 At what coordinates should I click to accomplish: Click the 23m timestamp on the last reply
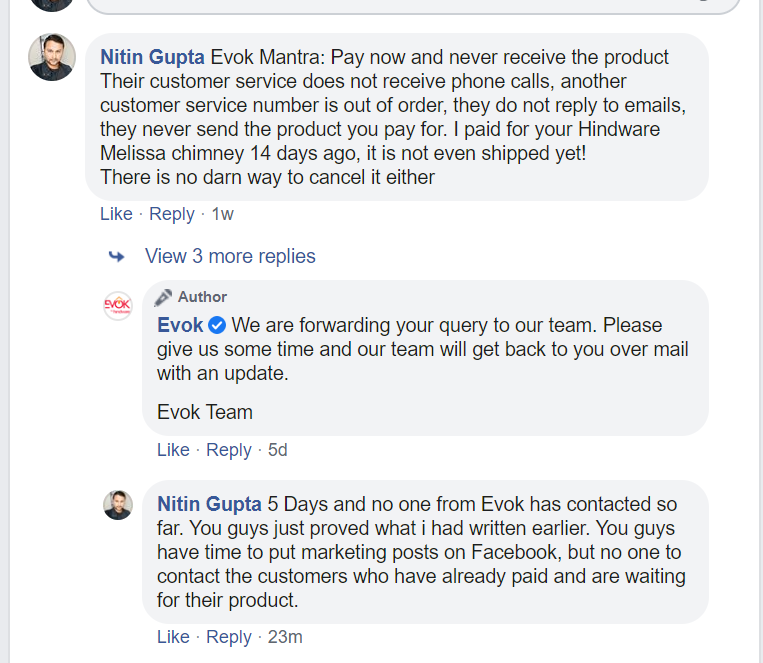point(285,637)
